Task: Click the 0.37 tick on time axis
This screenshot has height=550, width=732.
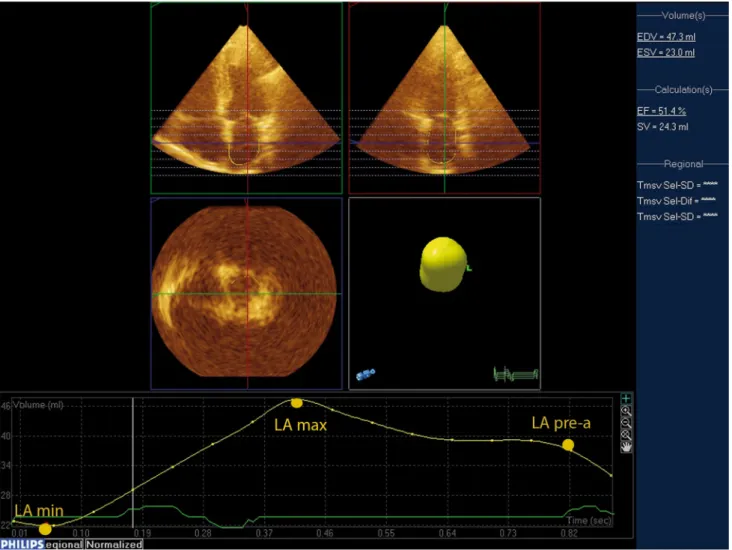Action: coord(264,533)
